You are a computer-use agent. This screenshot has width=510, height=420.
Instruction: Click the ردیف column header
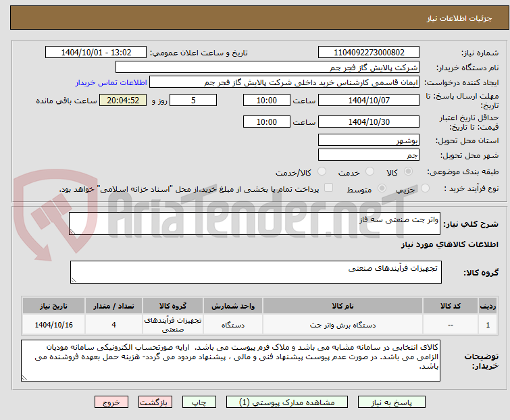(488, 306)
